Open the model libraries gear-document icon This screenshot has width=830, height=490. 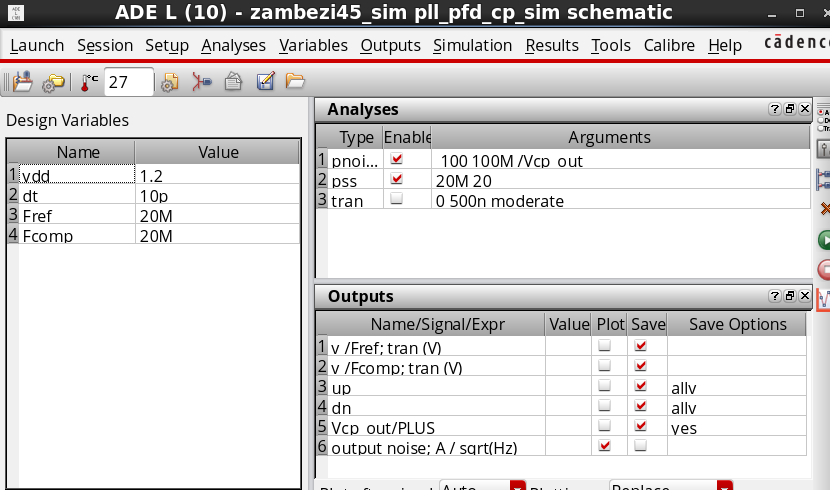pyautogui.click(x=170, y=82)
